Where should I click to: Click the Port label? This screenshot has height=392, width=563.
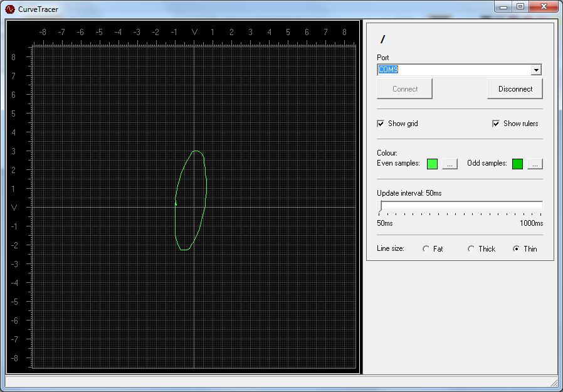coord(383,58)
